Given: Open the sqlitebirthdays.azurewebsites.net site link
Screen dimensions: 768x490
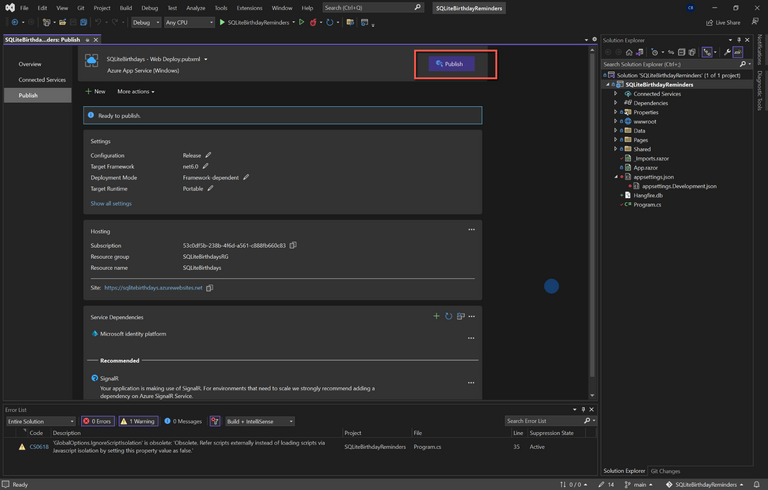Looking at the screenshot, I should pyautogui.click(x=153, y=287).
